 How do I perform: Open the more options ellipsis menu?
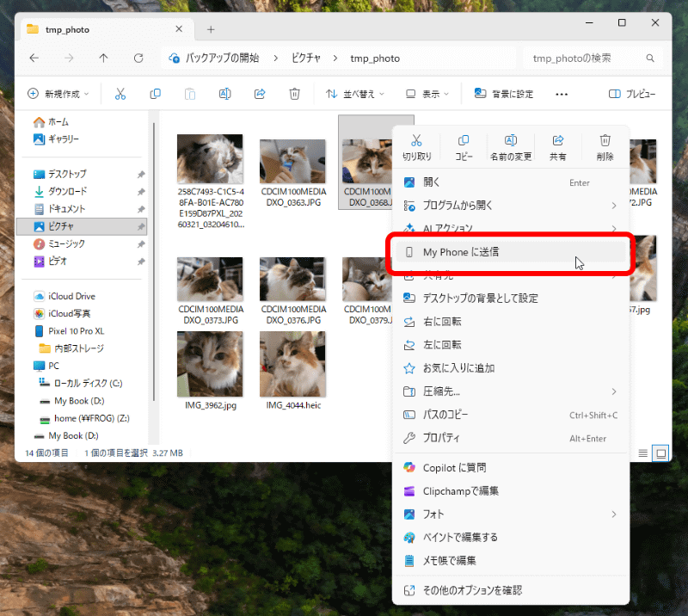tap(562, 94)
